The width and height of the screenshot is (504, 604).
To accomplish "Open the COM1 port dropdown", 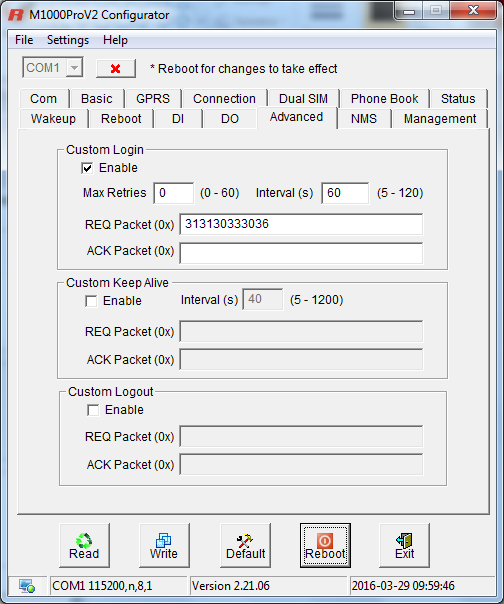I will click(x=74, y=68).
